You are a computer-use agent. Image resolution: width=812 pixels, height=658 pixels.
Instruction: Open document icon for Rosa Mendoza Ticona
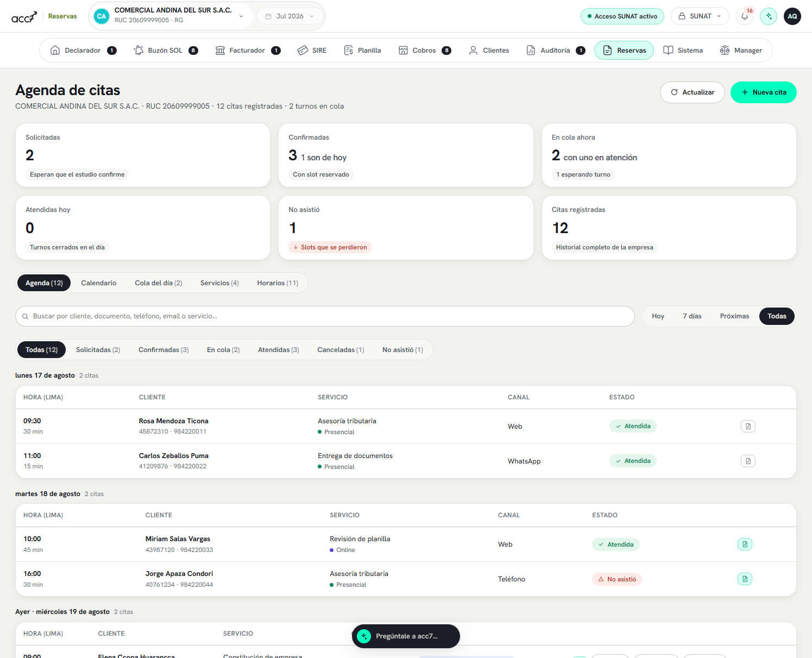pyautogui.click(x=748, y=427)
